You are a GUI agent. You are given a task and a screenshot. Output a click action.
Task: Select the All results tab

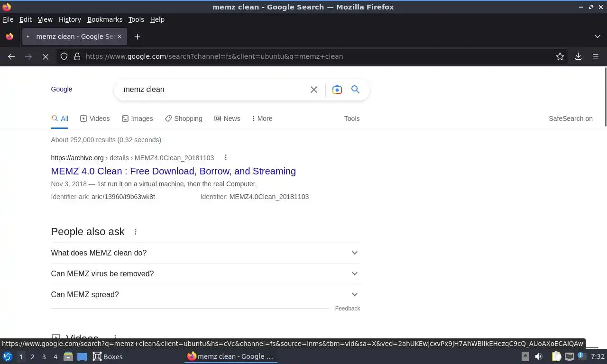[x=60, y=118]
